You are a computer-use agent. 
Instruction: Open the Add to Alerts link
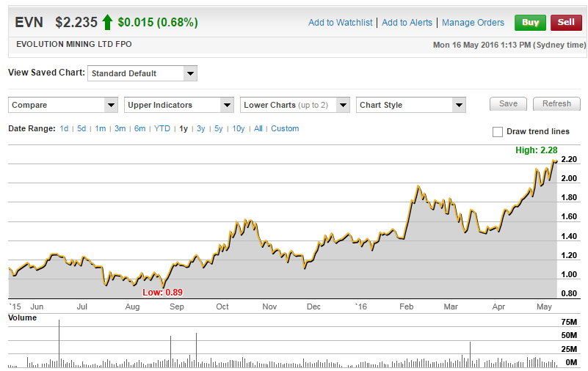pos(407,23)
